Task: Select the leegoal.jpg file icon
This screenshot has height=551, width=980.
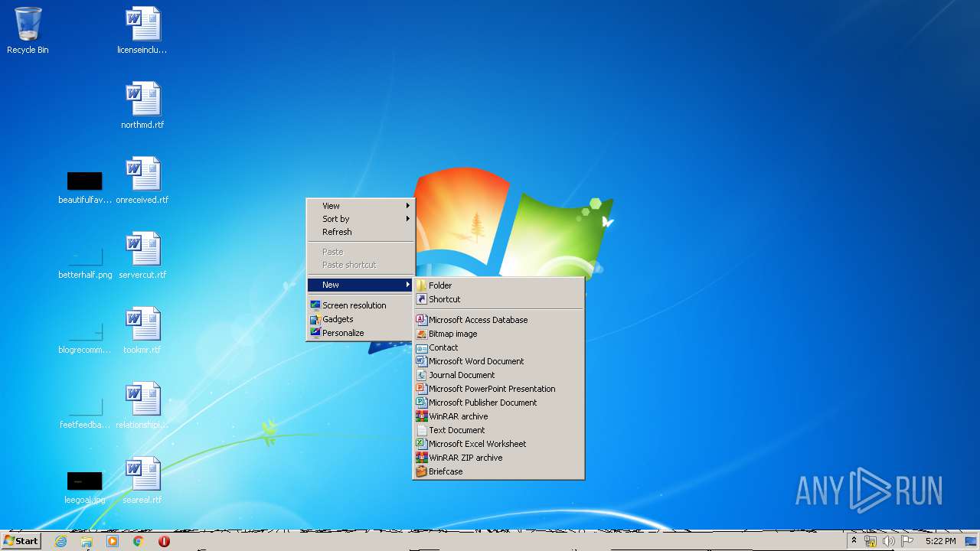Action: [x=85, y=487]
